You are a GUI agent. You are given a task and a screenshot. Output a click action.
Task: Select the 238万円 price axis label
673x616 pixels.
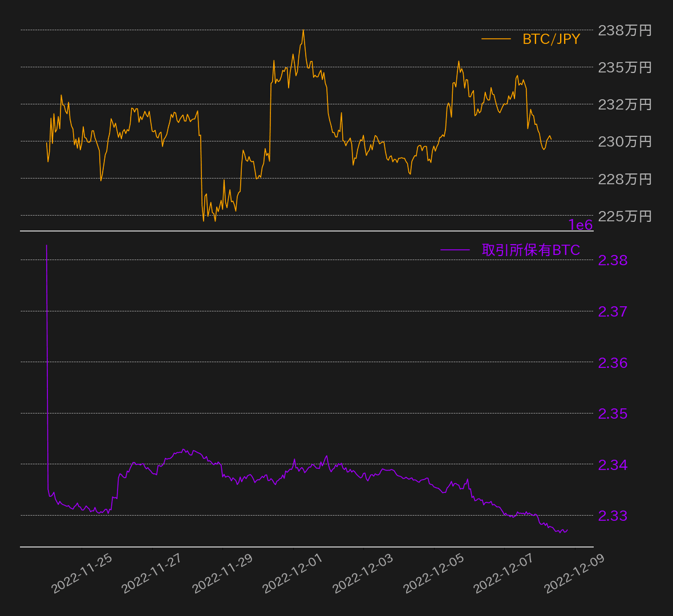625,30
